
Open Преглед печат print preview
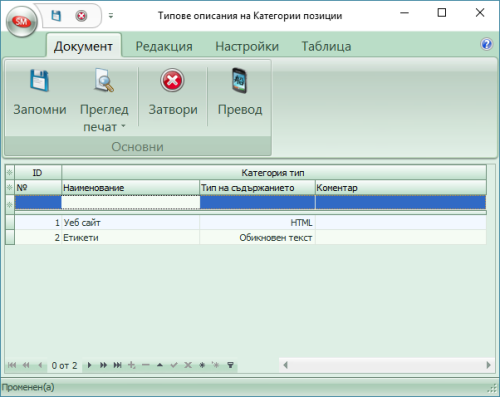pyautogui.click(x=104, y=81)
